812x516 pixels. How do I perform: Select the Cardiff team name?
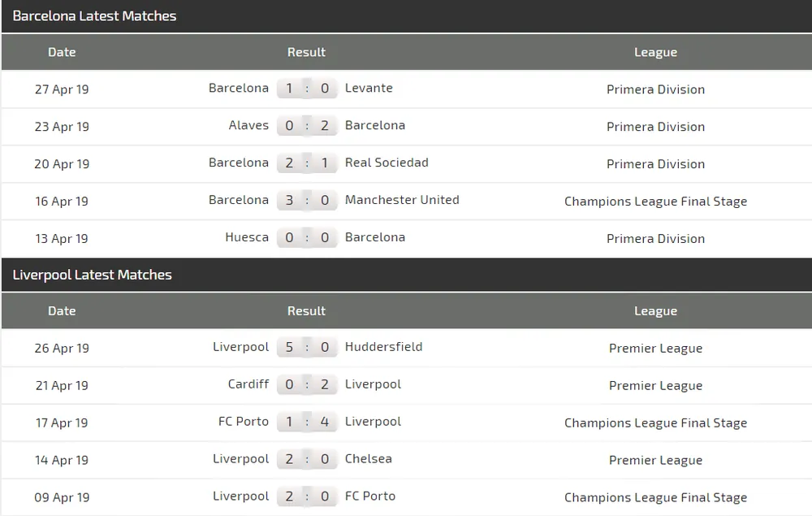pyautogui.click(x=248, y=384)
